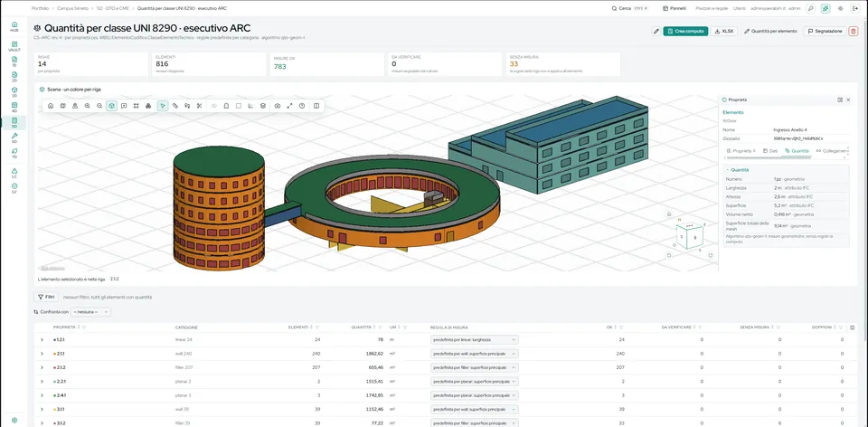Open the 3D module in the sidebar

14,91
